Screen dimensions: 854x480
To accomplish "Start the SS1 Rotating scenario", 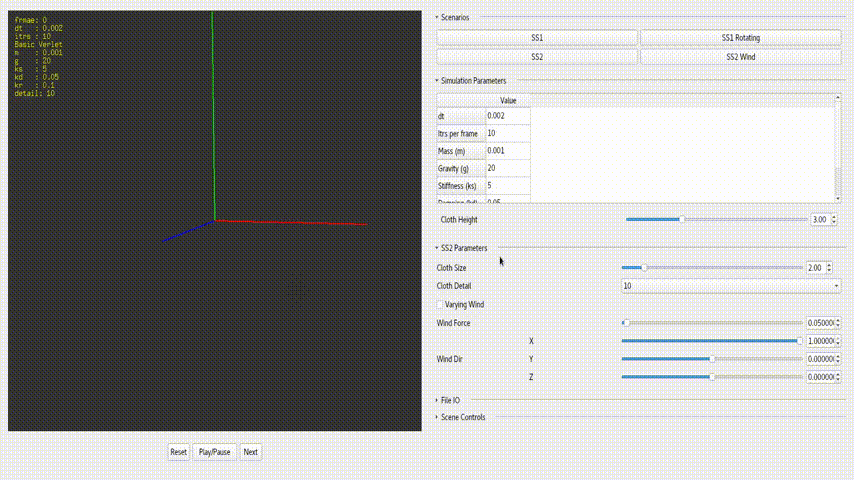I will (740, 38).
